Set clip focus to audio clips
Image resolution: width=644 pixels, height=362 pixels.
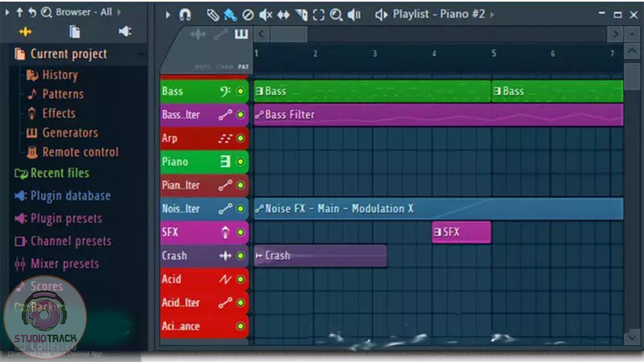tap(199, 34)
